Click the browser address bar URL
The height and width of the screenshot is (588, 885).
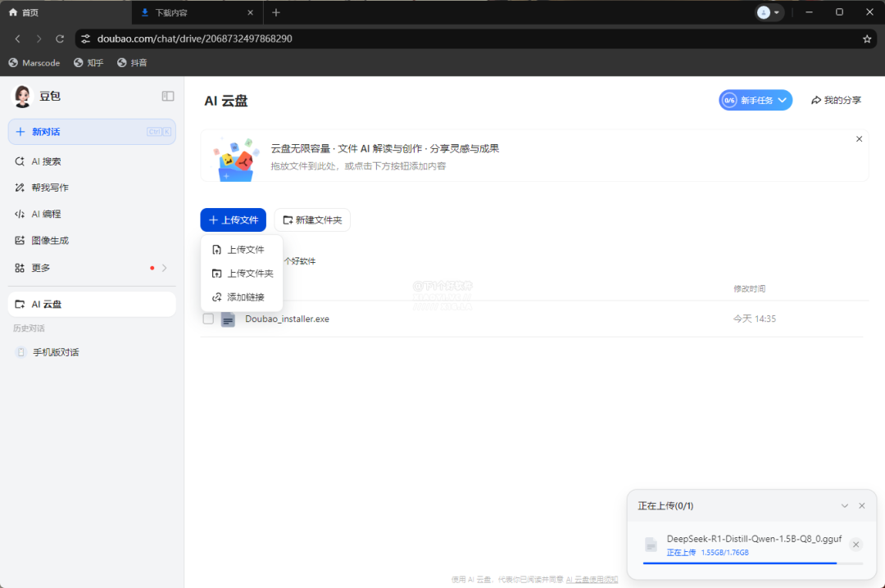(195, 38)
